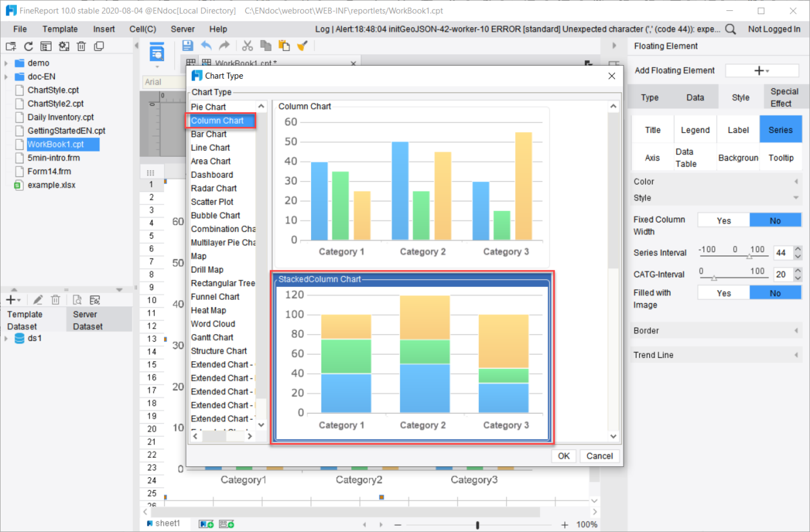Screen dimensions: 810x532
Task: Open the search magnifier in the top bar
Action: point(731,29)
